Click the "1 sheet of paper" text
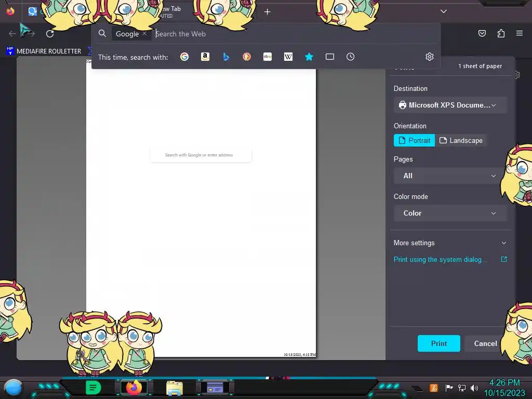The image size is (532, 399). click(x=480, y=66)
